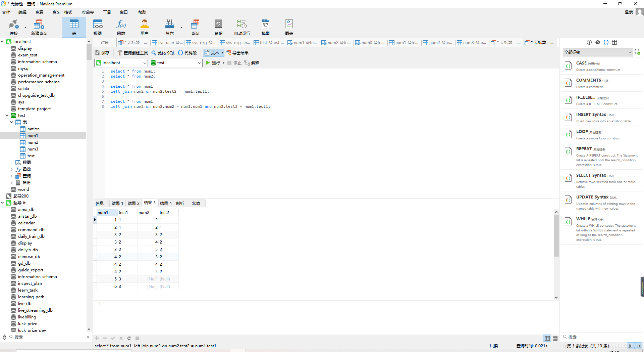Open the 运行 run options arrow

tap(223, 63)
